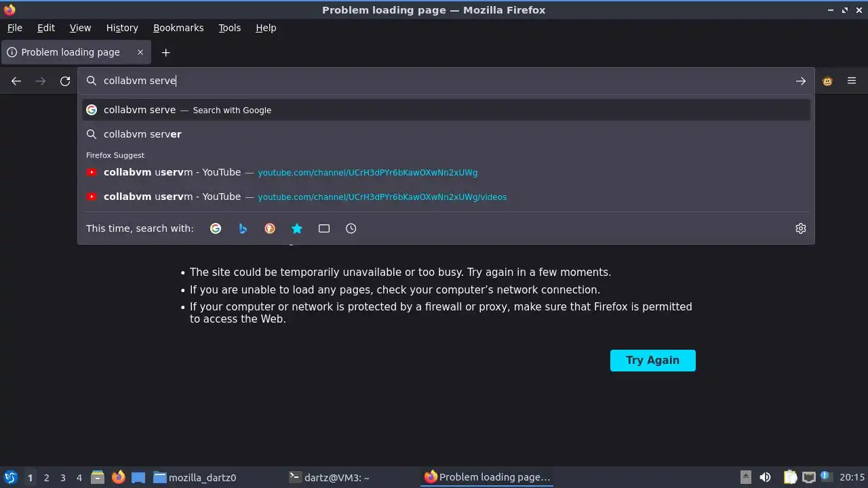Viewport: 868px width, 488px height.
Task: Switch to workspace 2 on the taskbar
Action: 46,478
